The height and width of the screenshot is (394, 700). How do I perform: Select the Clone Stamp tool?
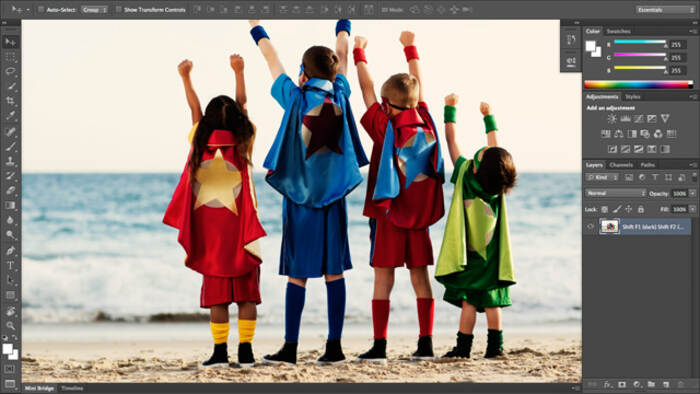[x=10, y=161]
